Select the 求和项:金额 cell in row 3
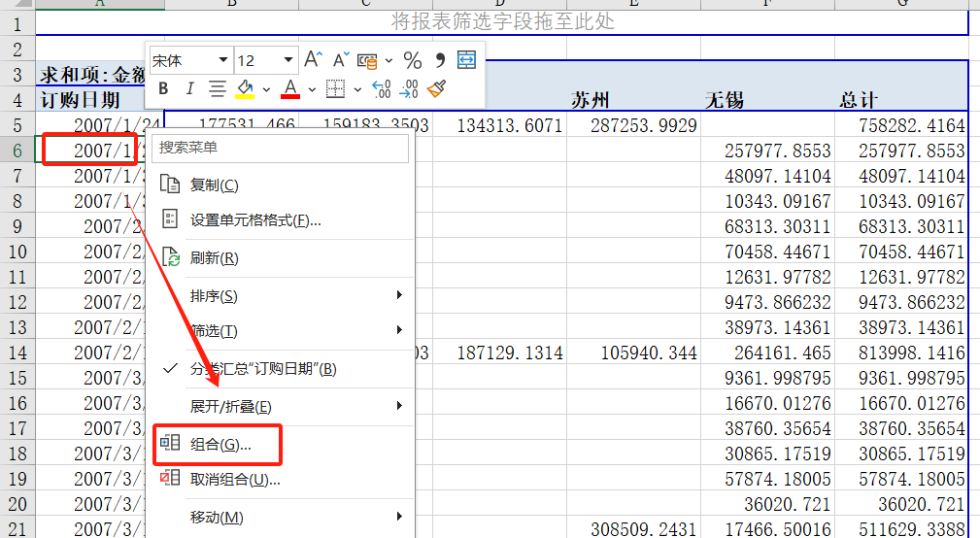980x538 pixels. click(x=90, y=75)
